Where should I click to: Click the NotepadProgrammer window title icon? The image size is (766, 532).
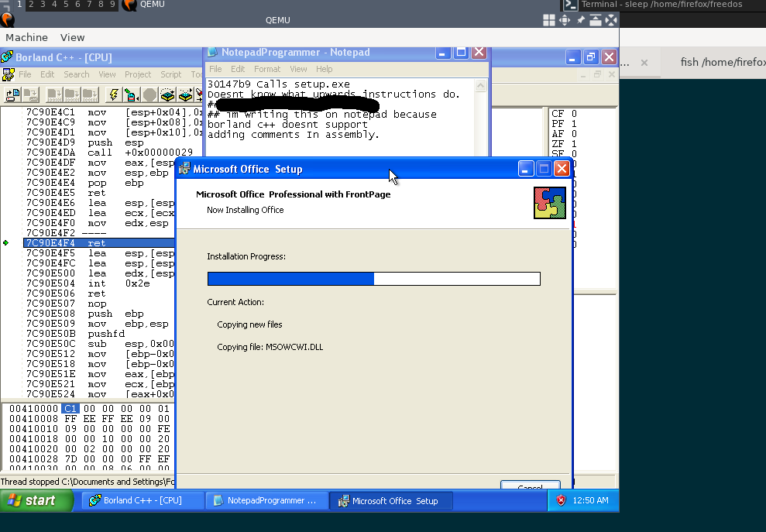click(x=212, y=53)
